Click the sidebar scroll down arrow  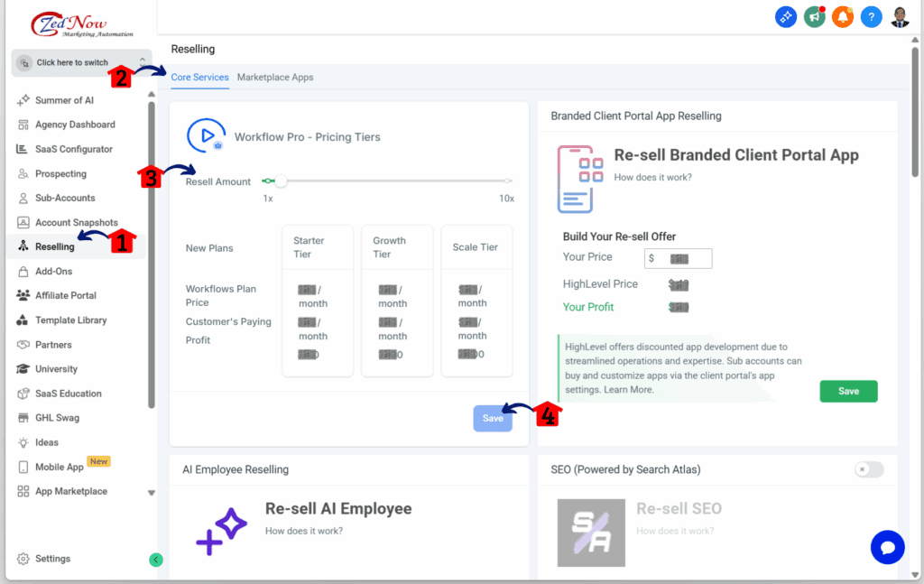click(152, 493)
